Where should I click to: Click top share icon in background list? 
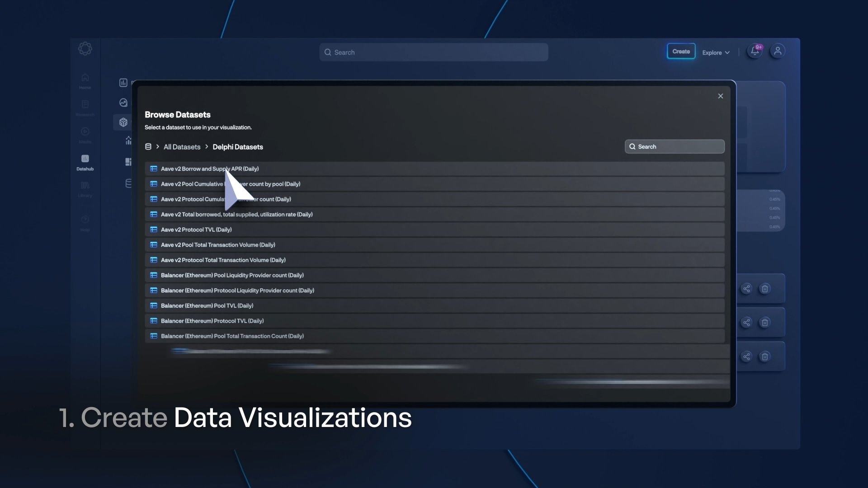(747, 289)
